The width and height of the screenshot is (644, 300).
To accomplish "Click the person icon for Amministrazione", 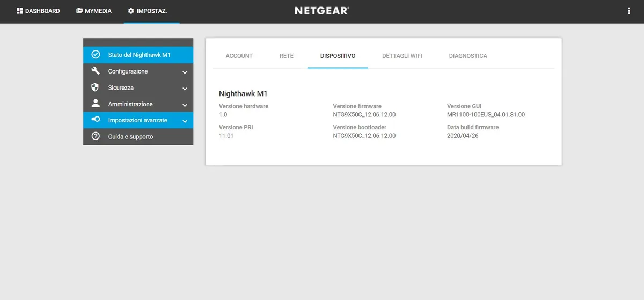I will 96,104.
